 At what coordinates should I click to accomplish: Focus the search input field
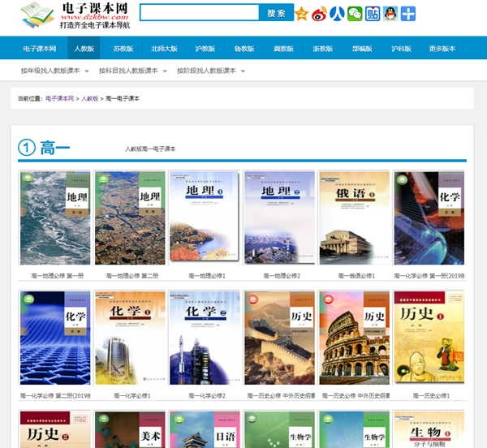(200, 13)
